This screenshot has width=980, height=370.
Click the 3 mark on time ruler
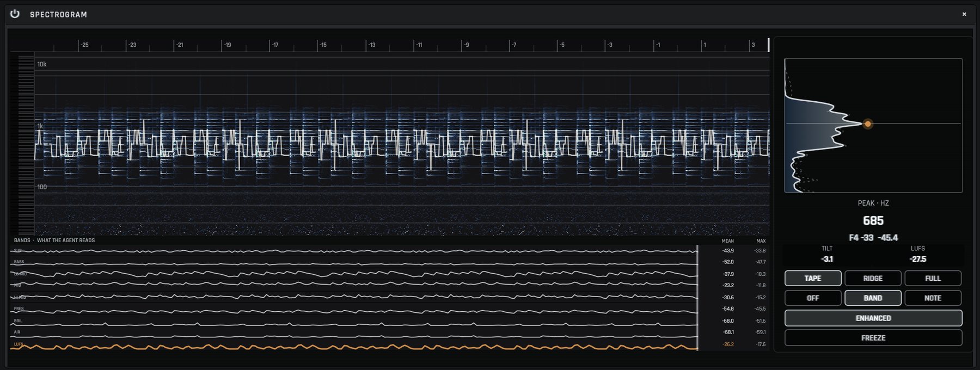pos(753,45)
